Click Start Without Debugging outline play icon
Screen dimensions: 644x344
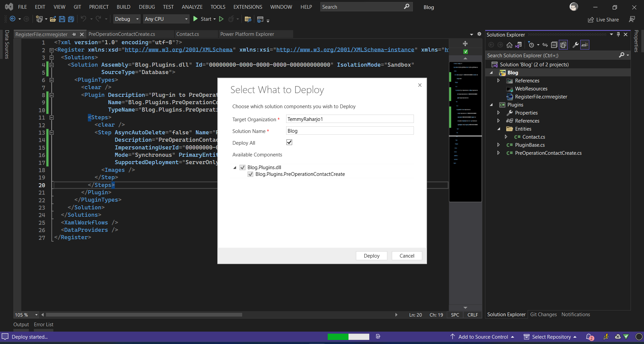[221, 19]
